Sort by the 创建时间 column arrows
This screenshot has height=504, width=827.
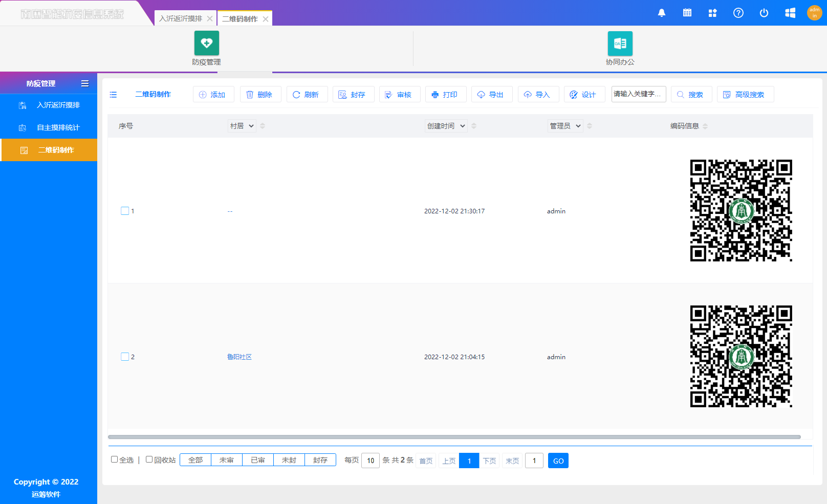[x=474, y=126]
